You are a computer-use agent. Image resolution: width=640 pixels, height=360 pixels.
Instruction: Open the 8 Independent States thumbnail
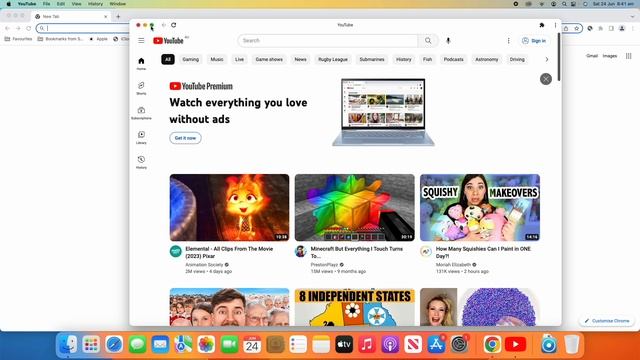[355, 307]
